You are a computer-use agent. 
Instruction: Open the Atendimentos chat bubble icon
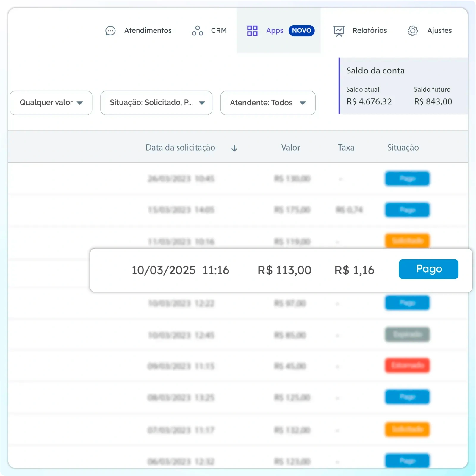pyautogui.click(x=110, y=31)
